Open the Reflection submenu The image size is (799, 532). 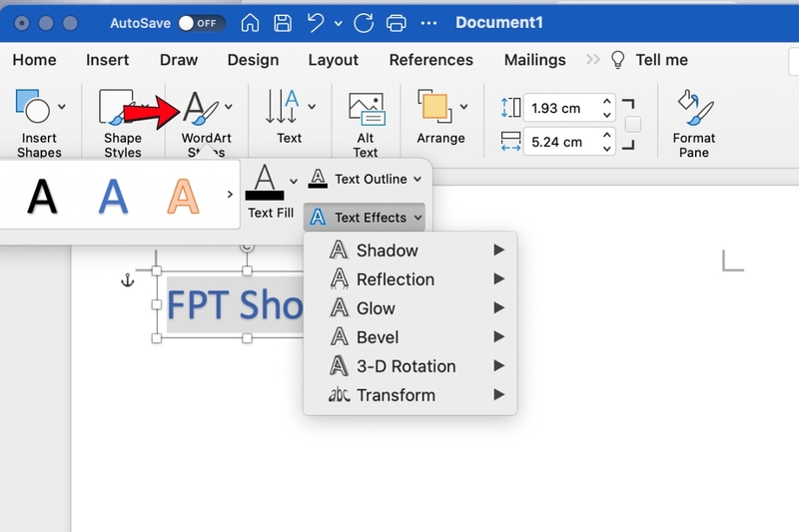410,279
